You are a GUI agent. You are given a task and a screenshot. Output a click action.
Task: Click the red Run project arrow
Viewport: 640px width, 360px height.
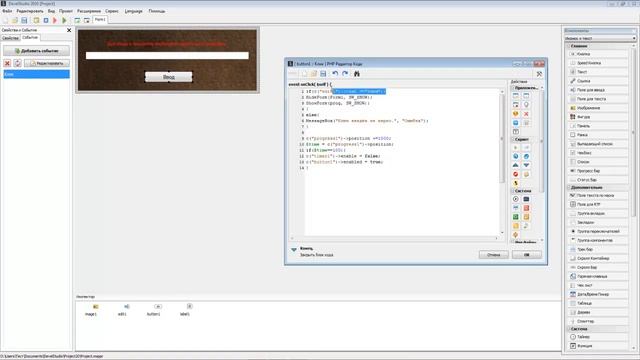[55, 20]
